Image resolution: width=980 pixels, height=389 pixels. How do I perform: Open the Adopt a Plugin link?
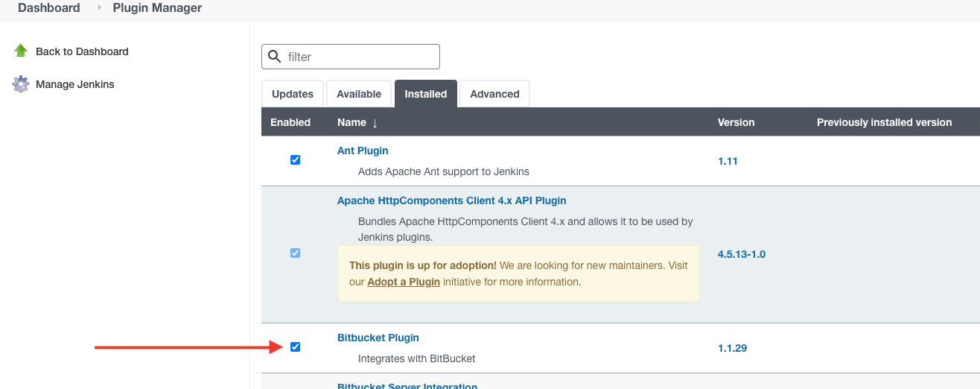tap(404, 282)
